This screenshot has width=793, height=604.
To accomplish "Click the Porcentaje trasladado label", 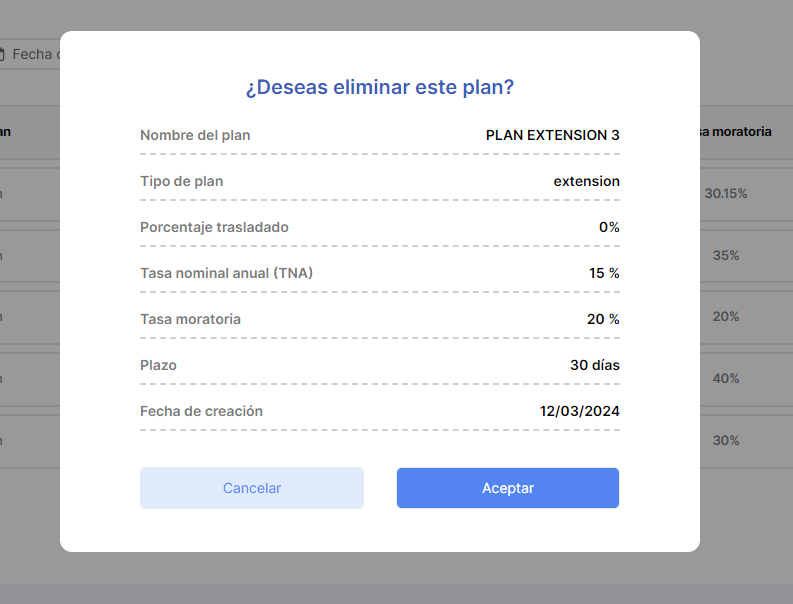I will (214, 227).
